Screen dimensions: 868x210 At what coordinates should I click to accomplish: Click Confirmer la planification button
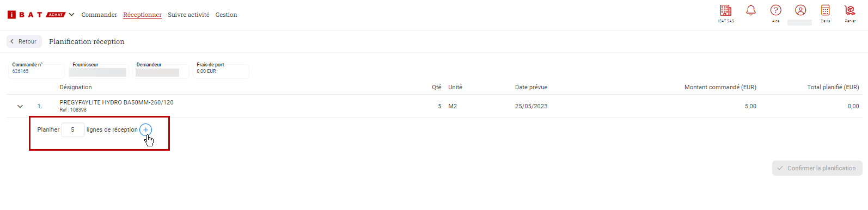tap(817, 168)
